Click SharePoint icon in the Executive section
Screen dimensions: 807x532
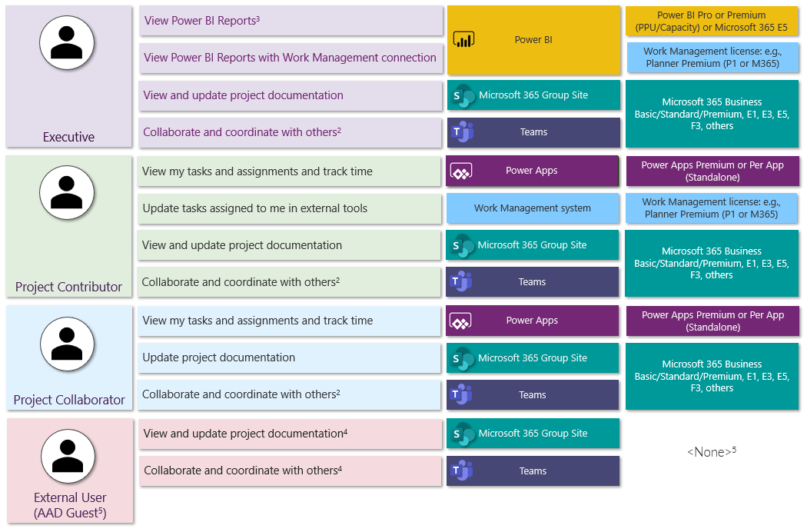point(463,95)
